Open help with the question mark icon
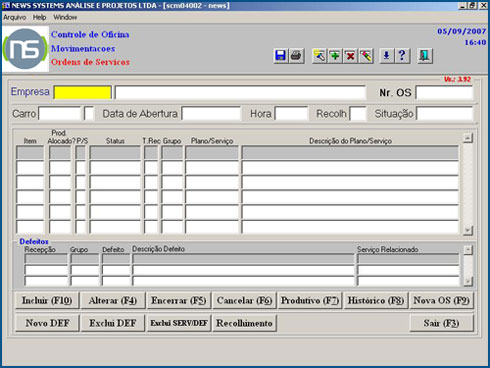The image size is (490, 368). (x=402, y=56)
